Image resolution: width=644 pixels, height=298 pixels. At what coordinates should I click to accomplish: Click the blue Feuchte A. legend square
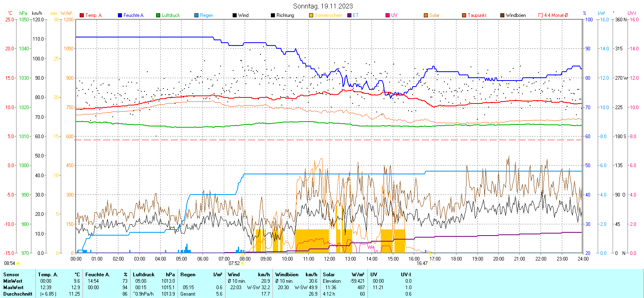(120, 15)
